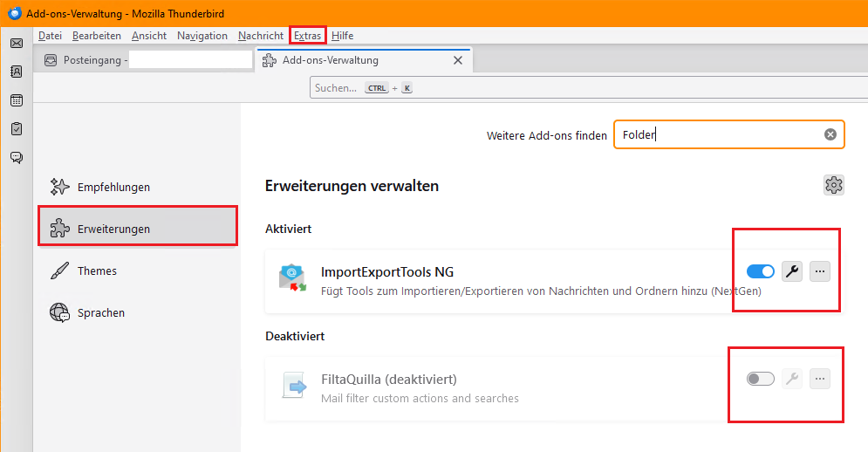Open the Themes category
Image resolution: width=868 pixels, height=452 pixels.
coord(138,271)
